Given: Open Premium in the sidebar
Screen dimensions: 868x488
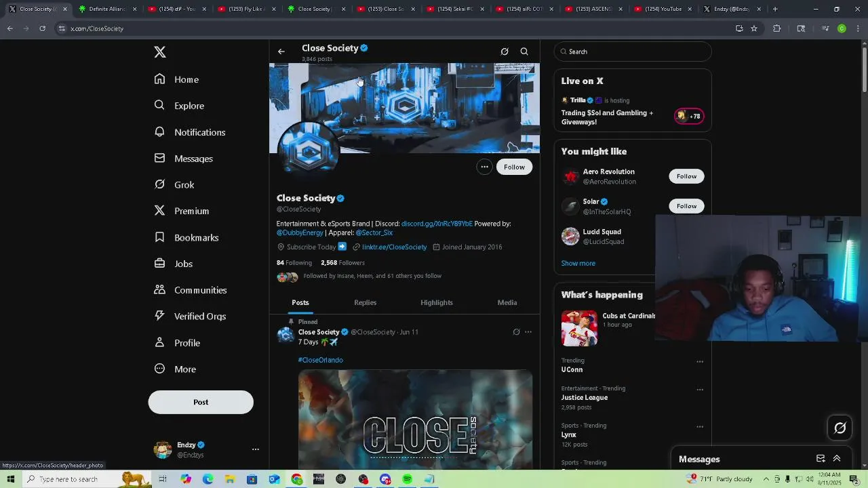Looking at the screenshot, I should pyautogui.click(x=182, y=211).
